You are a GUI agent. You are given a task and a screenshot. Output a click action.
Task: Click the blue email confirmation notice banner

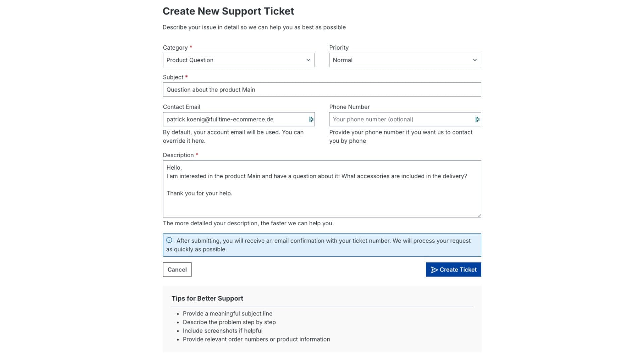coord(322,245)
